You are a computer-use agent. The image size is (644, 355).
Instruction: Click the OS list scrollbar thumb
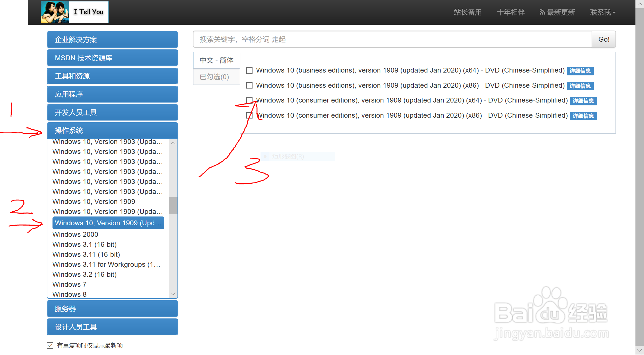[173, 205]
